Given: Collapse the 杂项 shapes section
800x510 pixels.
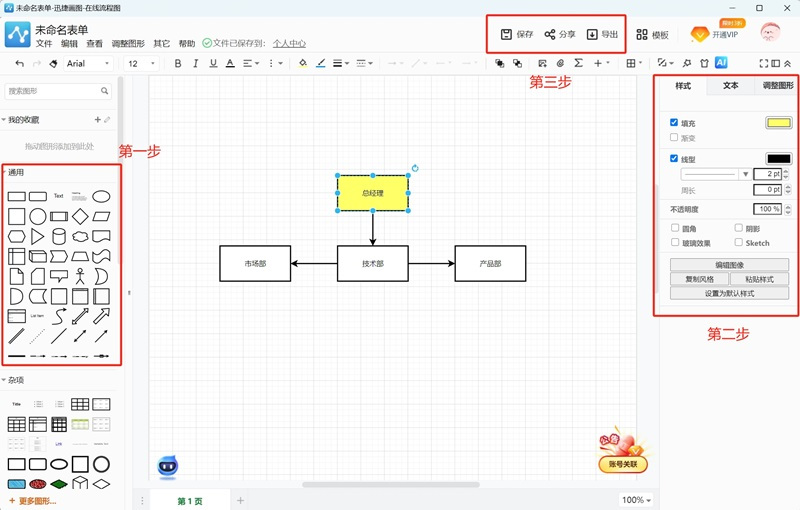Looking at the screenshot, I should point(13,380).
